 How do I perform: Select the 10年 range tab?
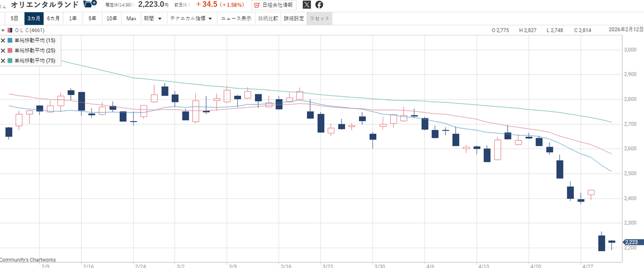(x=112, y=18)
